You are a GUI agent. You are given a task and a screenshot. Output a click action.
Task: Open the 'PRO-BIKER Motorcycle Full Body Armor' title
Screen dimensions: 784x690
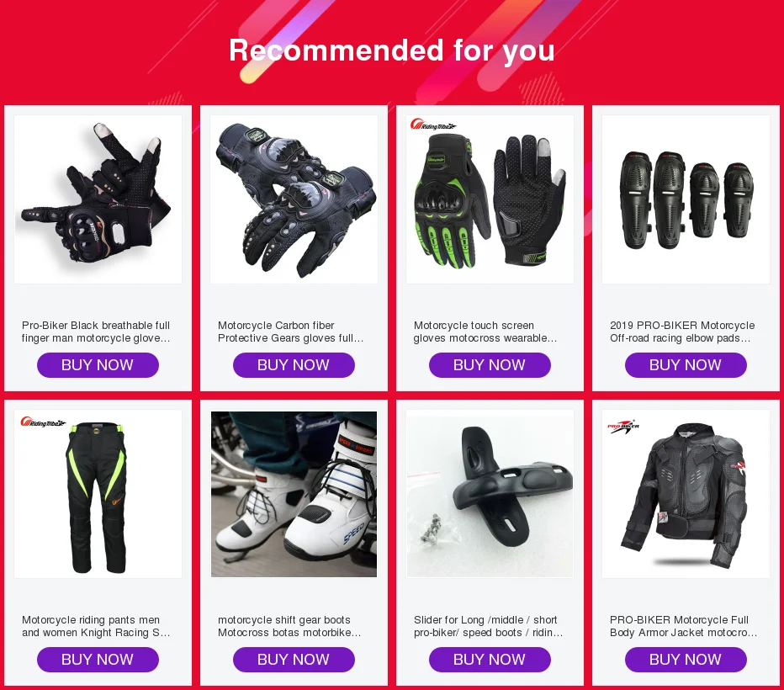[684, 626]
